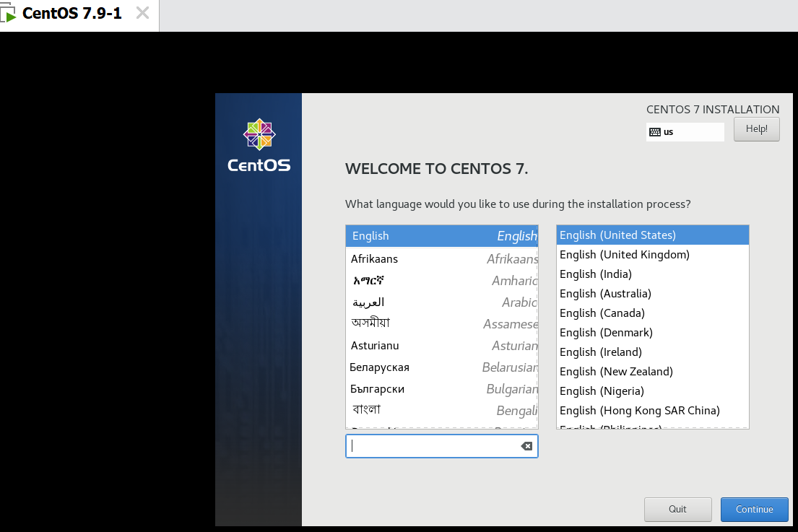Viewport: 798px width, 532px height.
Task: Click the Quit button
Action: point(678,510)
